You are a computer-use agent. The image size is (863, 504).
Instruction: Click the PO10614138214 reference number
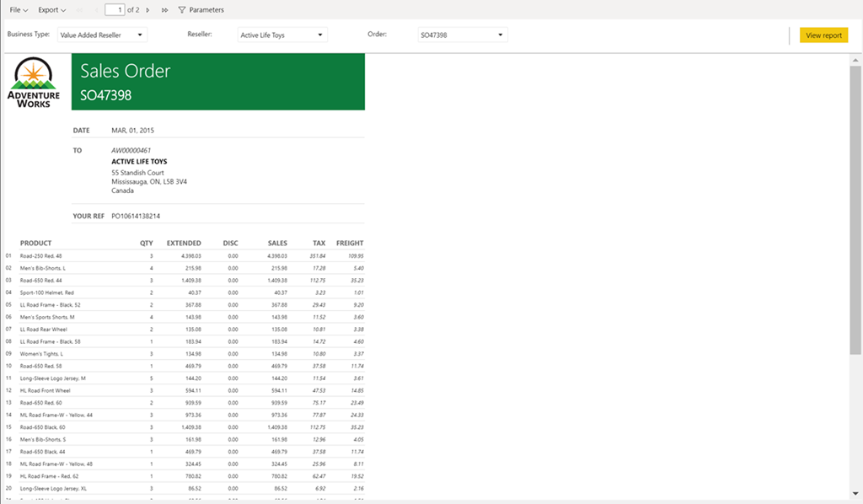point(136,216)
